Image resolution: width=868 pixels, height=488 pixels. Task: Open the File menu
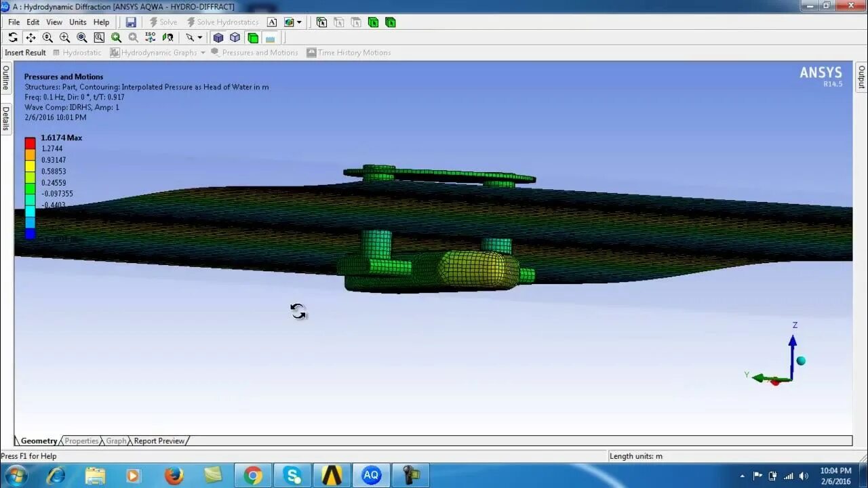click(14, 22)
